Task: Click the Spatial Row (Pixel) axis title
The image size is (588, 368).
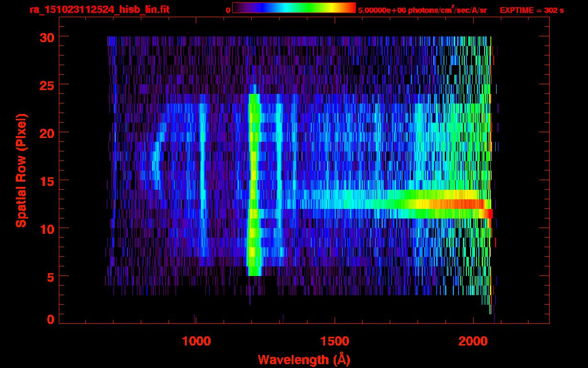Action: [21, 171]
